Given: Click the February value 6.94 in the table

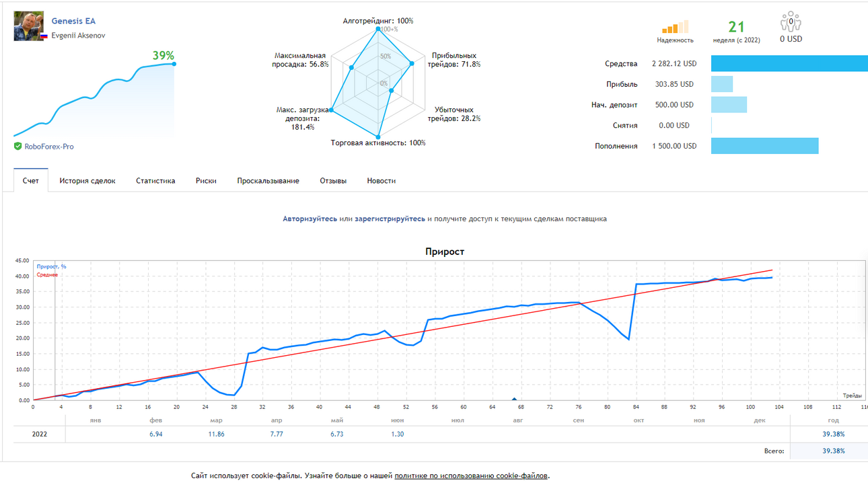Looking at the screenshot, I should point(155,434).
